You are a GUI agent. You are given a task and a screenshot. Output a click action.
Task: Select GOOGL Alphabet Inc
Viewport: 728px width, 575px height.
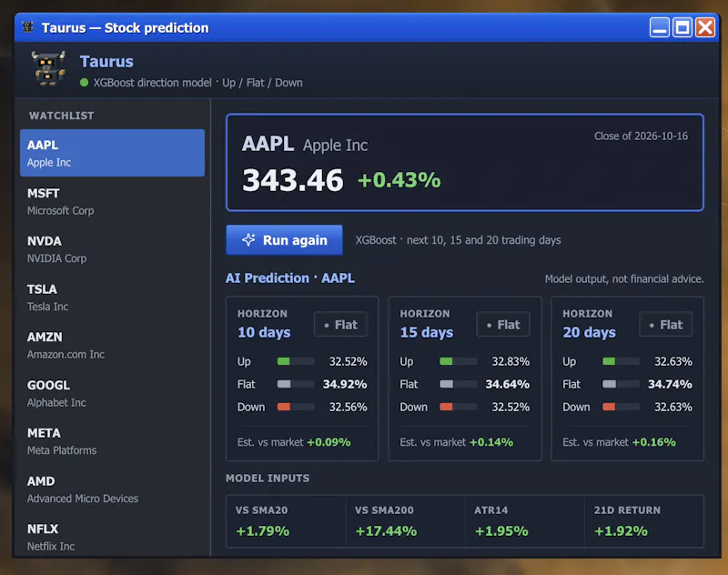click(x=112, y=394)
